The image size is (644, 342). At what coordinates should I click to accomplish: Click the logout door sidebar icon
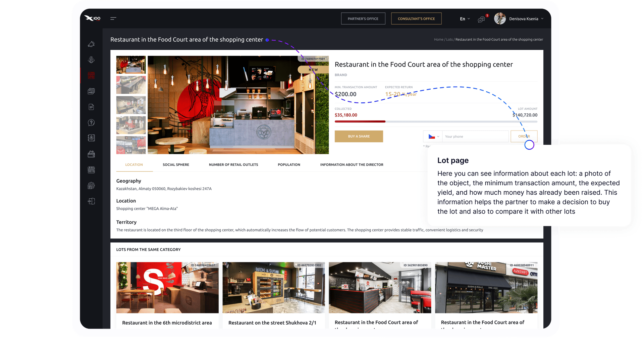91,201
